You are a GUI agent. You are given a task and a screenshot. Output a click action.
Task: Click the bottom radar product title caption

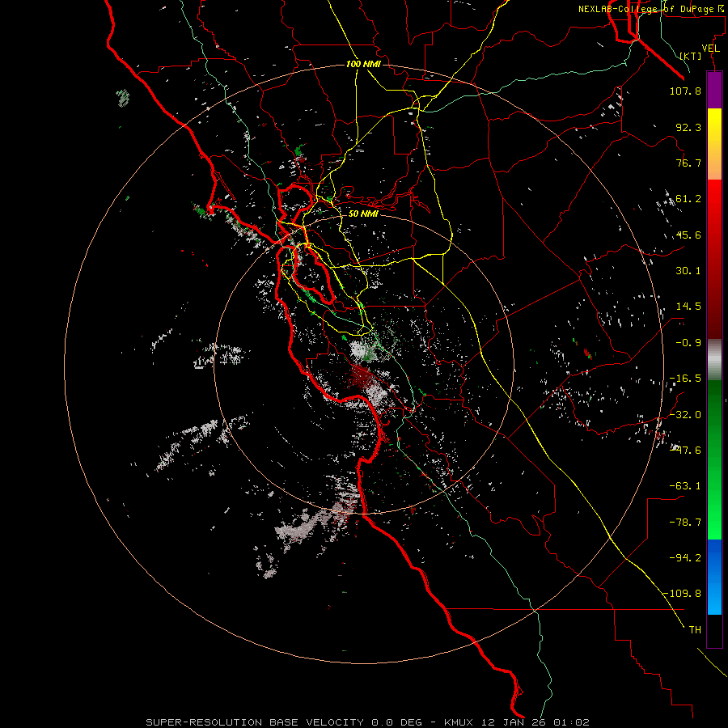click(368, 722)
